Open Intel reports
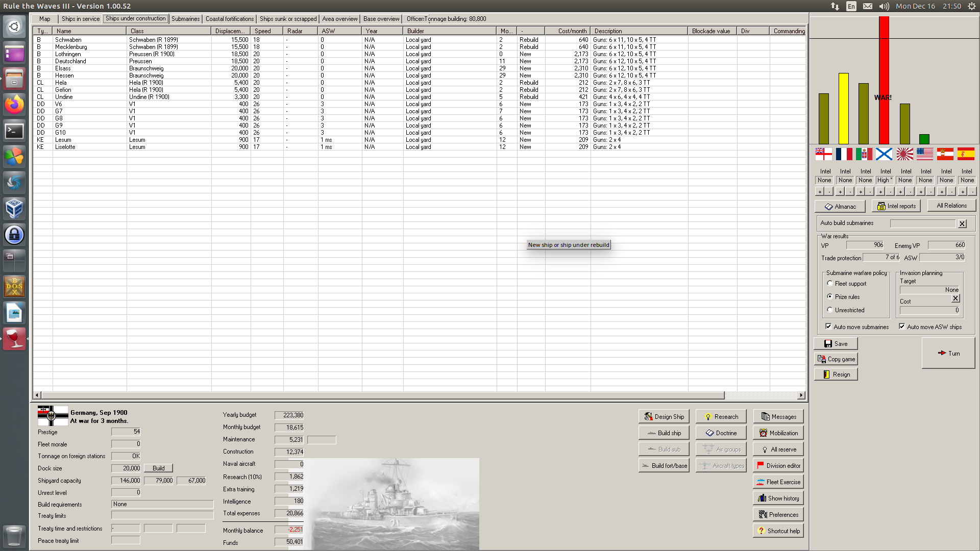Screen dimensions: 980x551 896,206
